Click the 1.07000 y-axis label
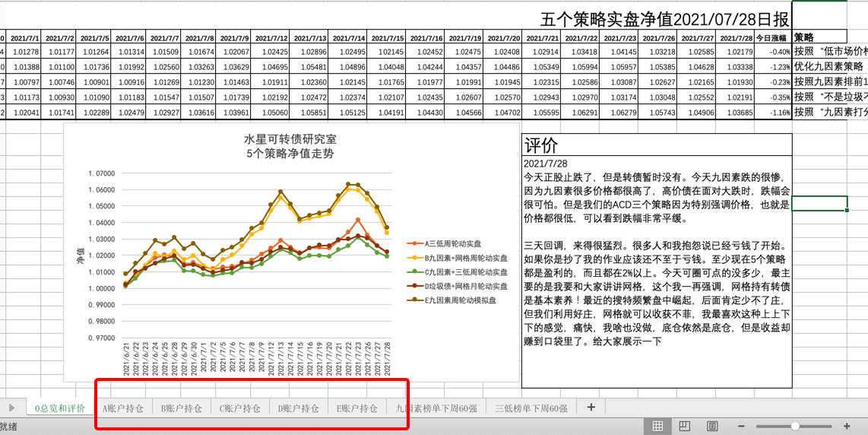 click(101, 173)
